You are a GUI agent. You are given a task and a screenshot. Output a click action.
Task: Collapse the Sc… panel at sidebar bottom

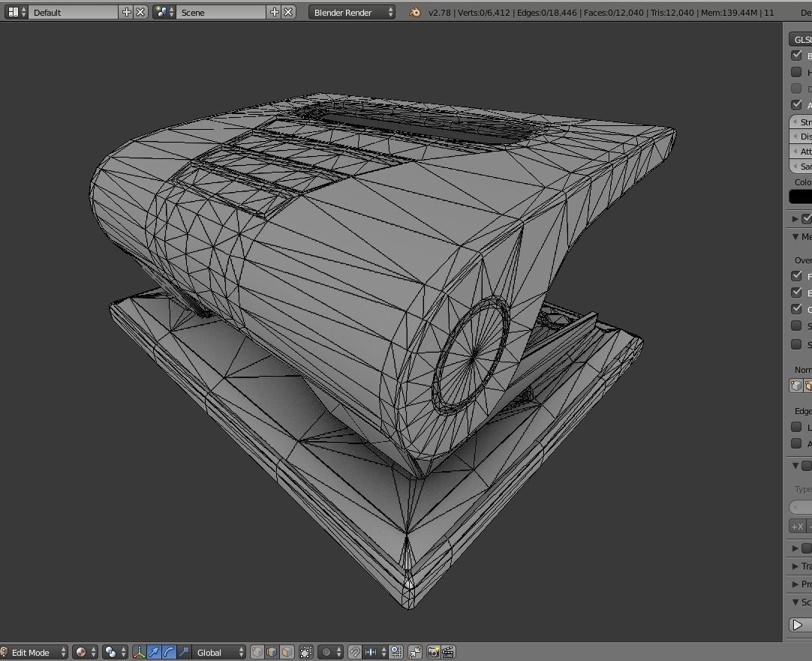pyautogui.click(x=795, y=602)
